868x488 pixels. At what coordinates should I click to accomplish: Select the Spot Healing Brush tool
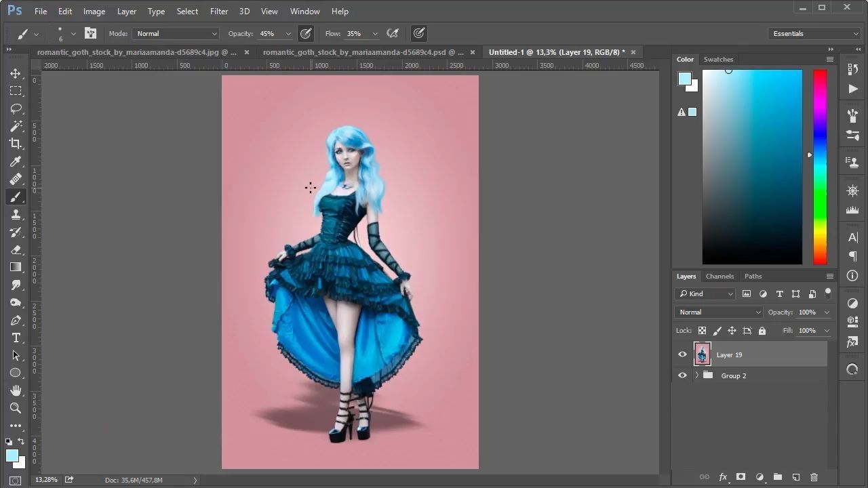16,179
